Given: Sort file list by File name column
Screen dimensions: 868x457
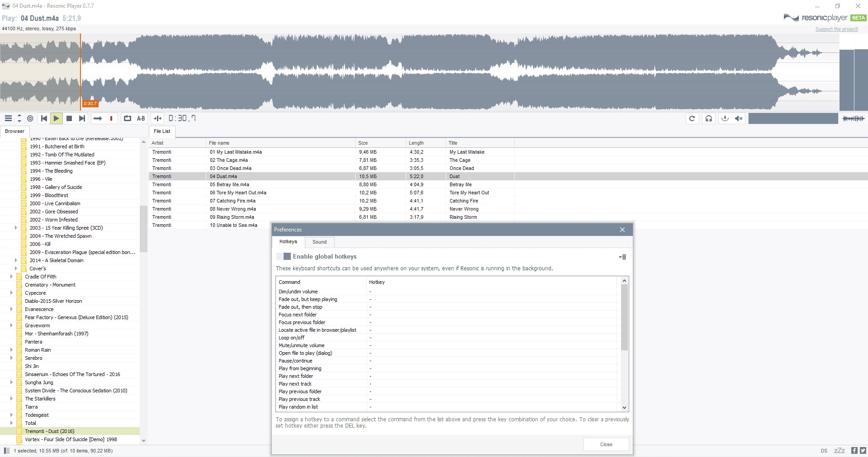Looking at the screenshot, I should 280,143.
